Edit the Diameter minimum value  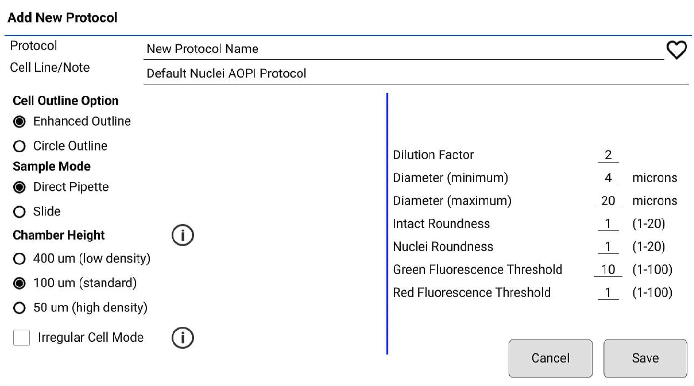(608, 178)
